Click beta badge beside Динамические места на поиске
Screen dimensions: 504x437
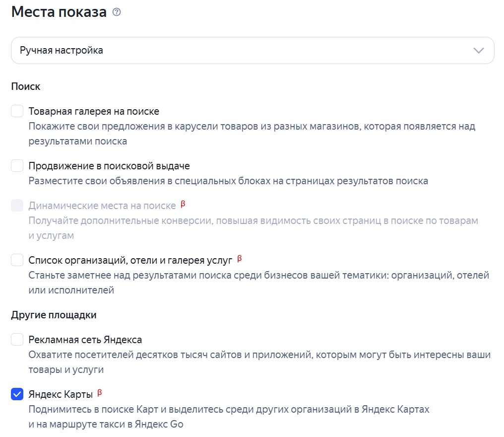(183, 204)
